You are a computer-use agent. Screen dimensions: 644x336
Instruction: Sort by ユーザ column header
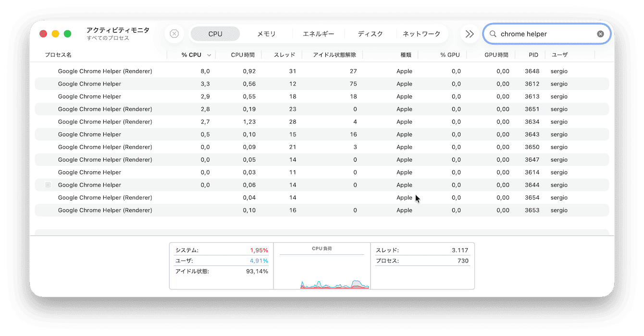559,55
